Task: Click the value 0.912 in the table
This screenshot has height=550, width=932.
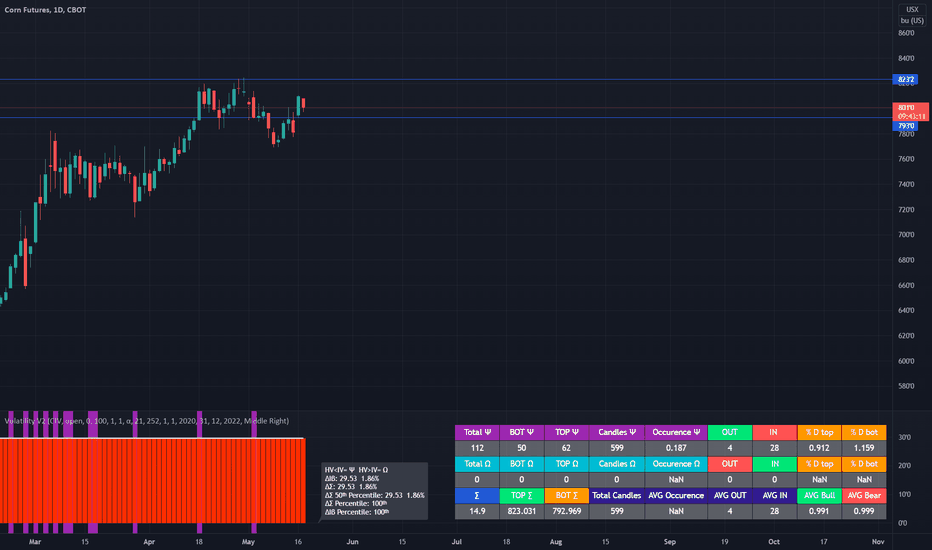Action: (x=819, y=448)
